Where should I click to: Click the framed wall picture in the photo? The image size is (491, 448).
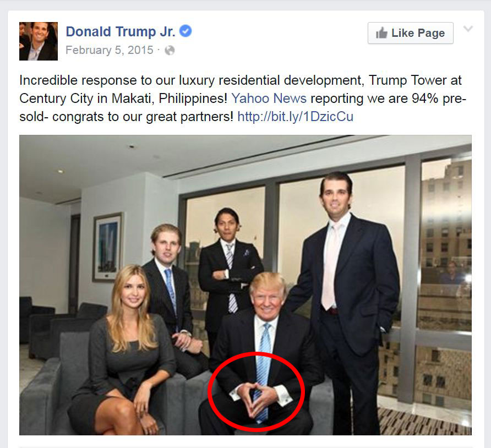[108, 247]
